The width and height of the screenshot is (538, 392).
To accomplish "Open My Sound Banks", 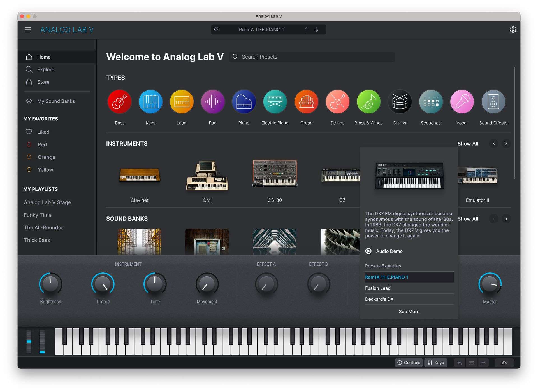I will (57, 101).
